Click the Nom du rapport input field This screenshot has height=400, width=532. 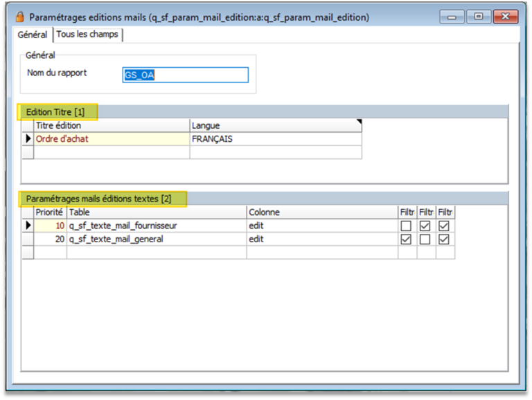[x=184, y=75]
